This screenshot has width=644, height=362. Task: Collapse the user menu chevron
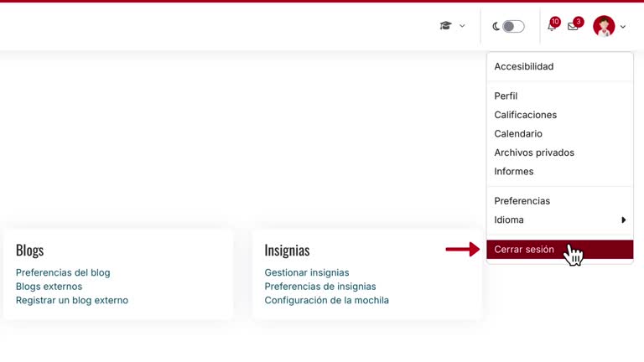point(623,27)
